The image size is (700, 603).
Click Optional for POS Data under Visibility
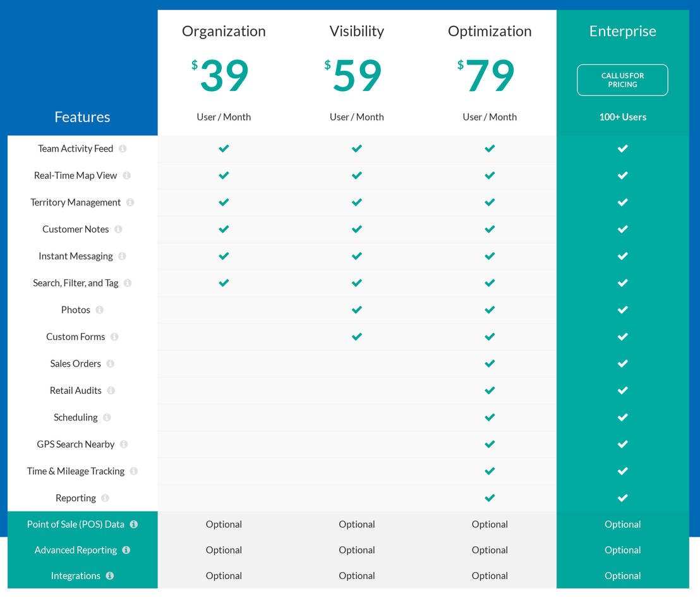pyautogui.click(x=357, y=525)
